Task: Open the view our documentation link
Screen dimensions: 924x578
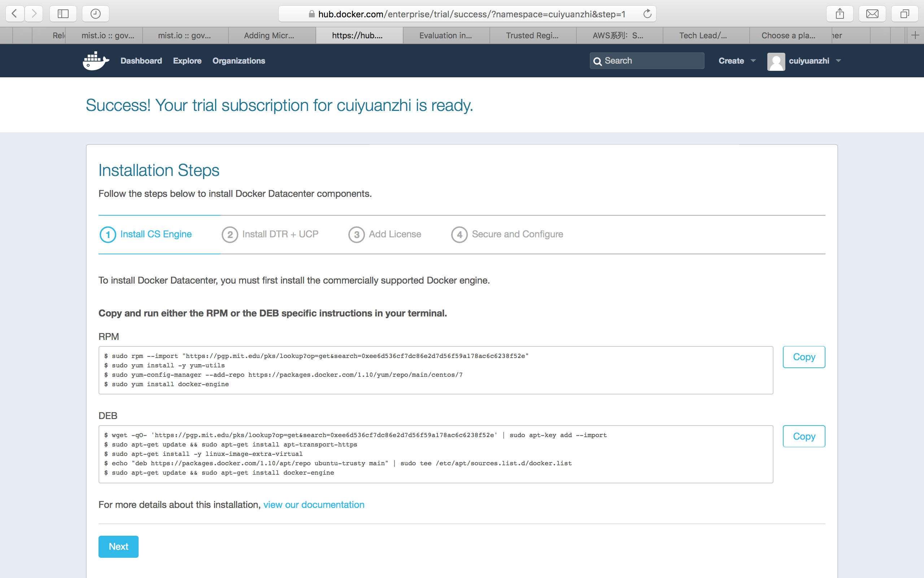Action: (x=314, y=505)
